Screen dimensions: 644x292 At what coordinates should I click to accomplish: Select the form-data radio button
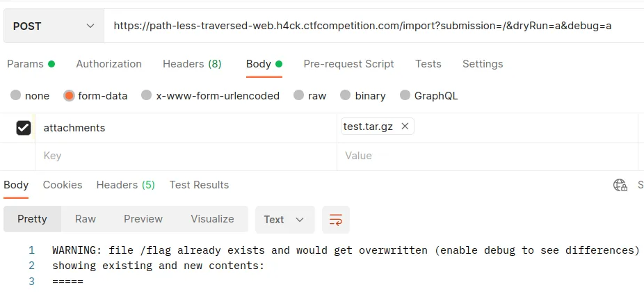[x=69, y=96]
